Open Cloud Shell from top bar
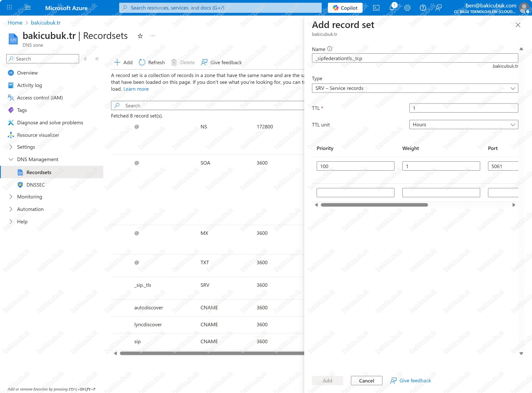Screen dimensions: 532x393 coord(376,8)
